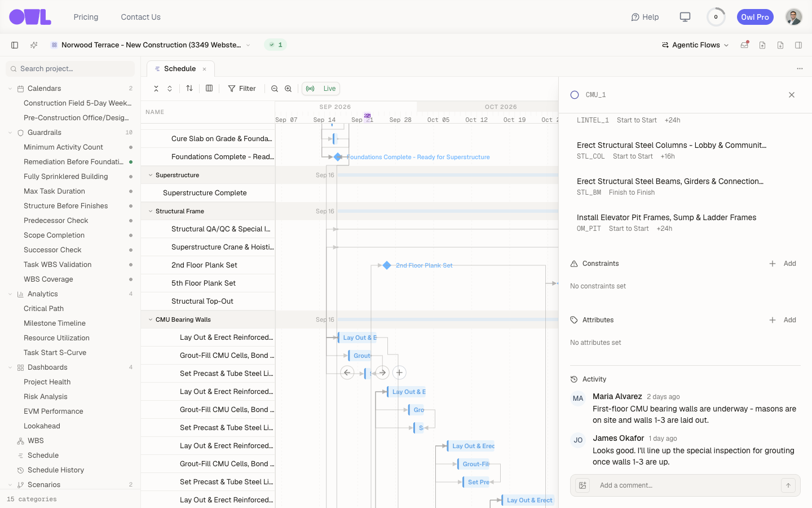Viewport: 812px width, 508px height.
Task: Open the Filter button
Action: pyautogui.click(x=242, y=89)
